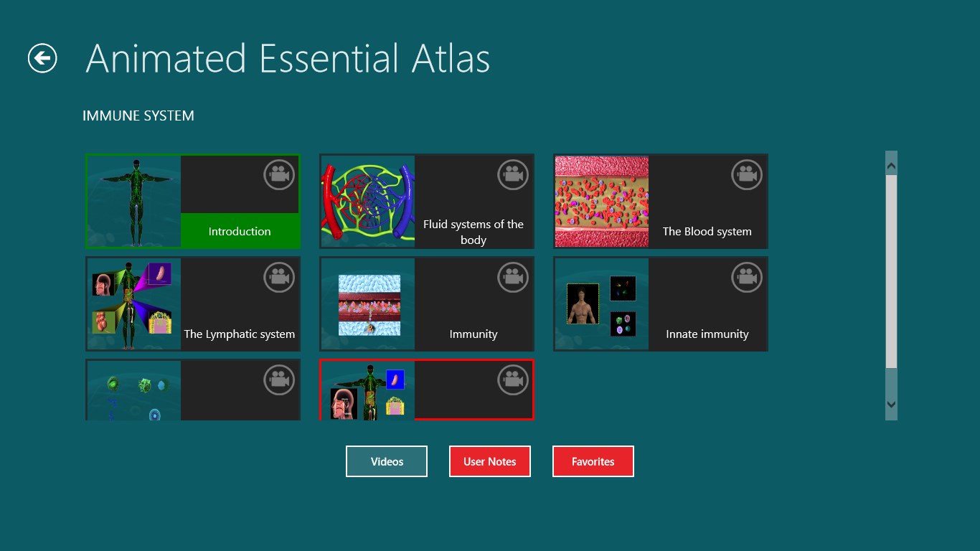Click the vertical scrollbar thumb

tap(891, 271)
